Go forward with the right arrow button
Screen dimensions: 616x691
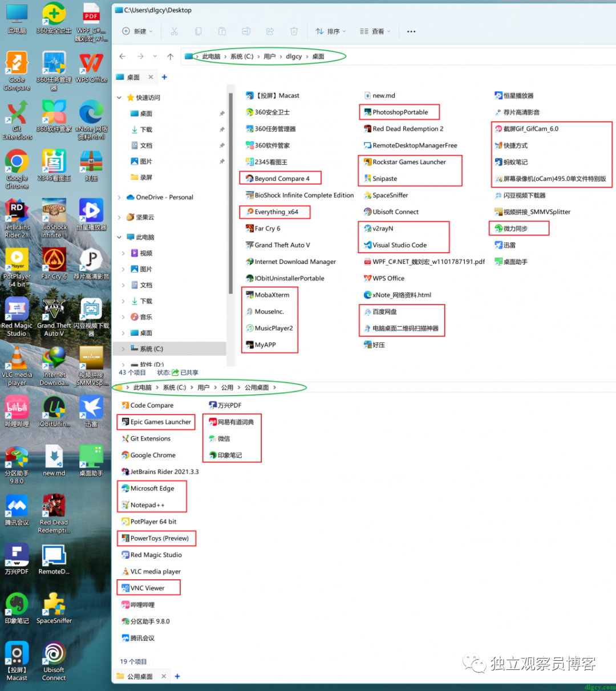[140, 56]
